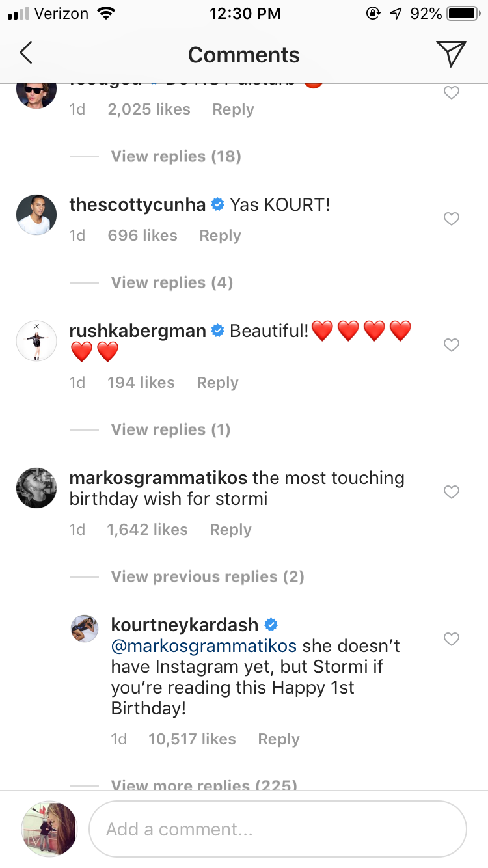Tap kourtneykardash's small avatar

[85, 628]
